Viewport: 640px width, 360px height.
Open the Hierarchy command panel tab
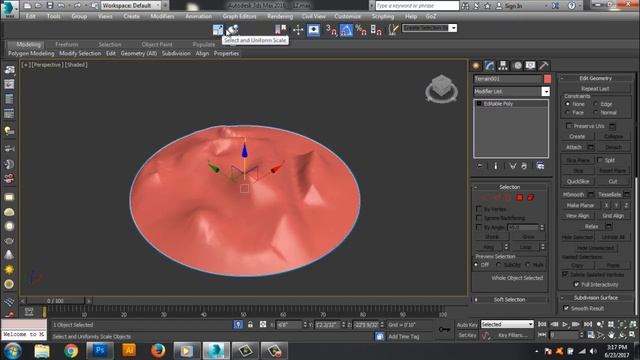503,66
